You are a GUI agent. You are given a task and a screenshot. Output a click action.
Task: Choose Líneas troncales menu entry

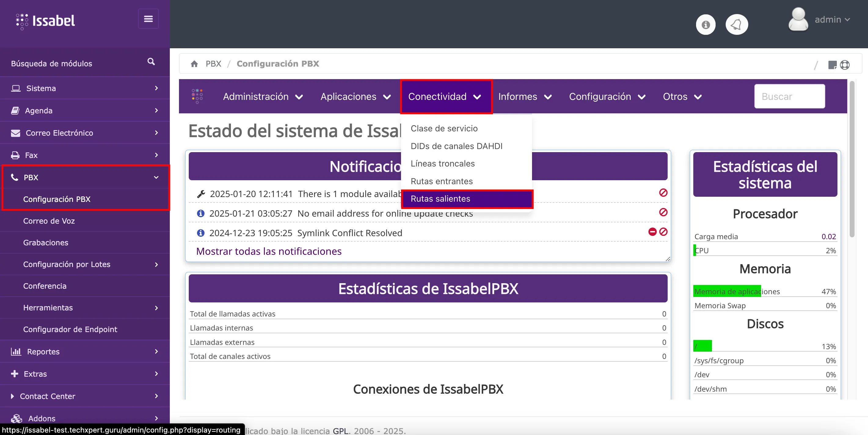coord(443,164)
